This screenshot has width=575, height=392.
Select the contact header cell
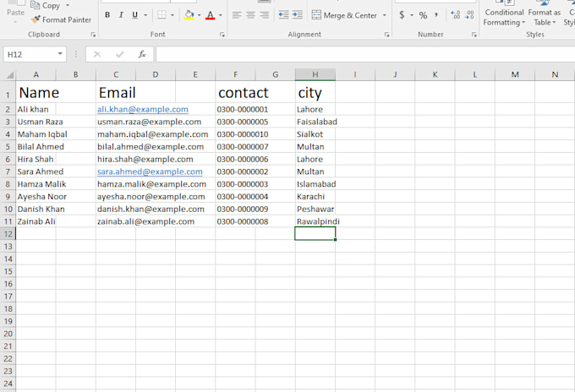pyautogui.click(x=235, y=92)
